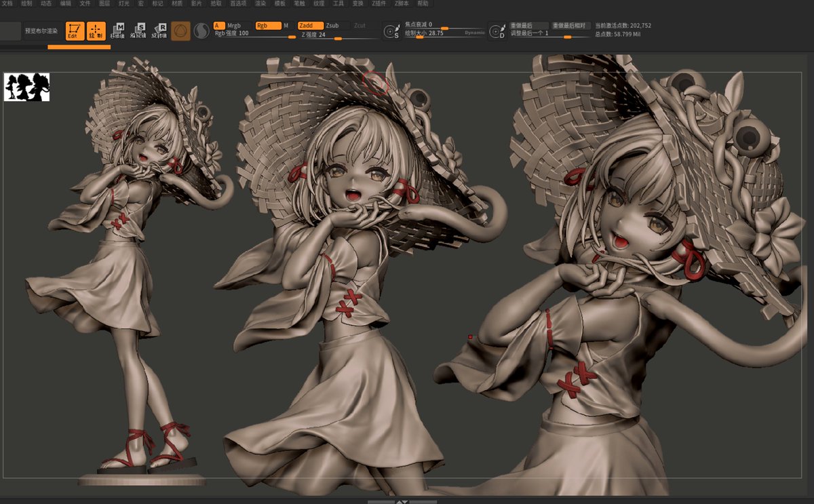Open the material sphere selector popup
The image size is (814, 504).
tap(180, 31)
